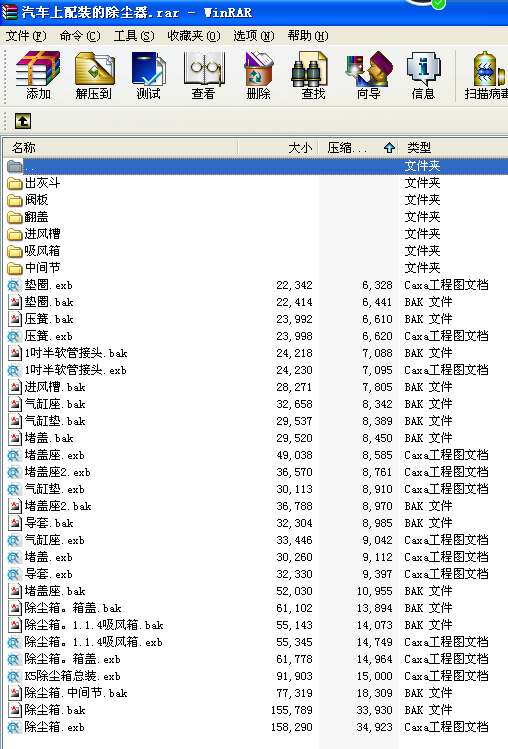This screenshot has width=508, height=749.
Task: Select file 导套.bak
Action: click(49, 523)
